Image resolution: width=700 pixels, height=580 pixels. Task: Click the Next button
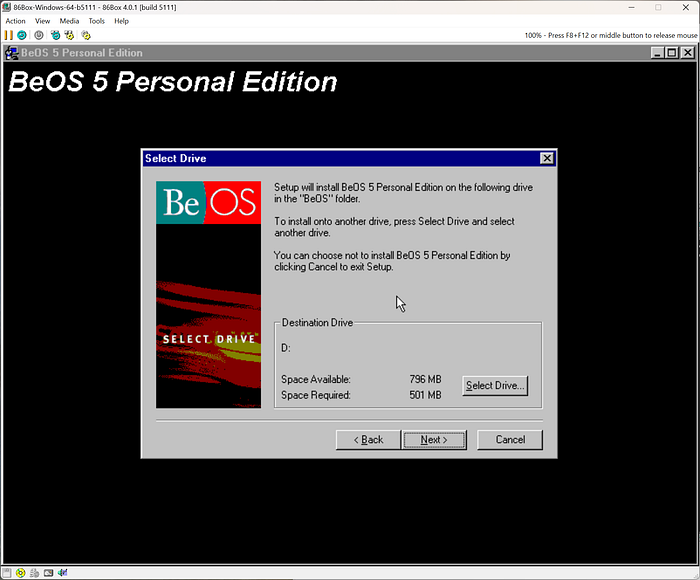434,440
